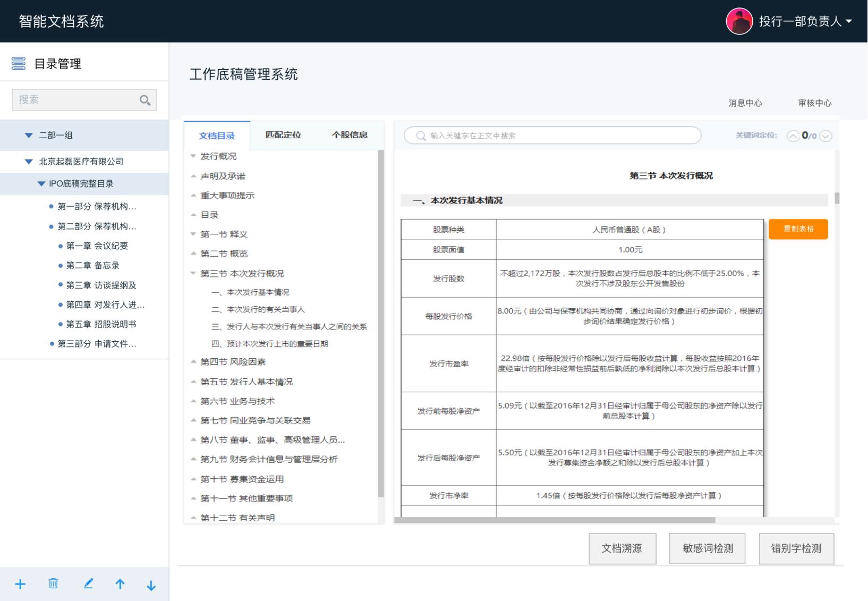The height and width of the screenshot is (601, 868).
Task: Open 审核中心
Action: (x=815, y=103)
